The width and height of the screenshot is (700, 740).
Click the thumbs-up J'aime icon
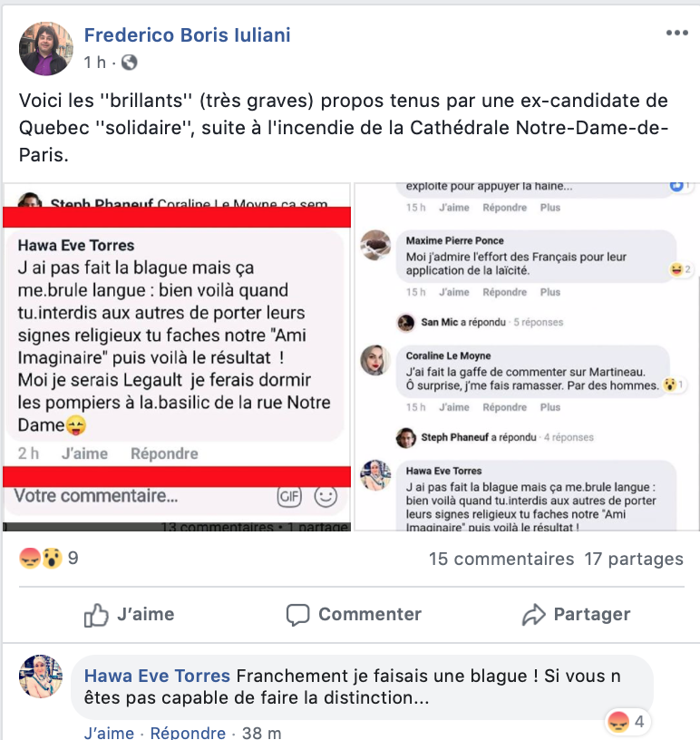pos(96,615)
